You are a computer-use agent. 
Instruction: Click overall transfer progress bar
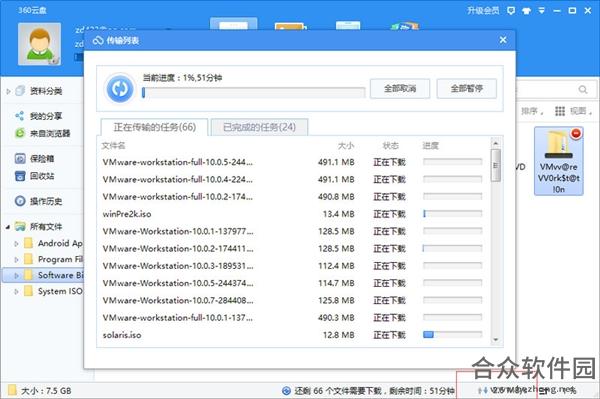[x=253, y=93]
